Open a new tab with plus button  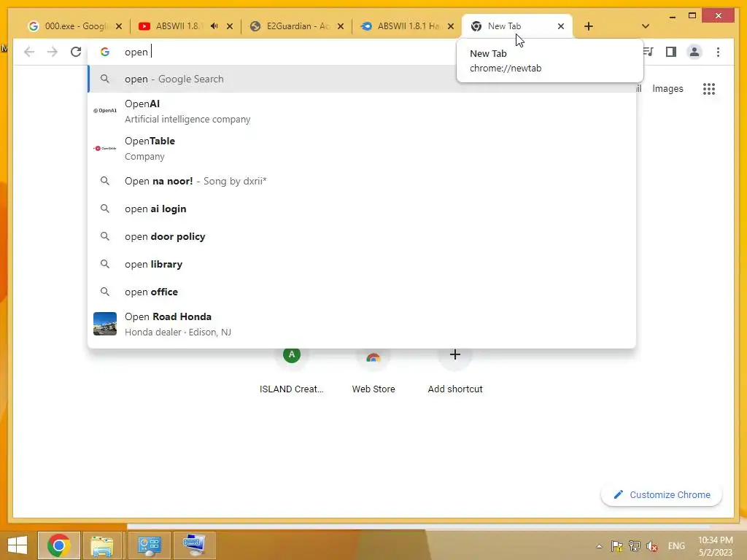pos(589,26)
